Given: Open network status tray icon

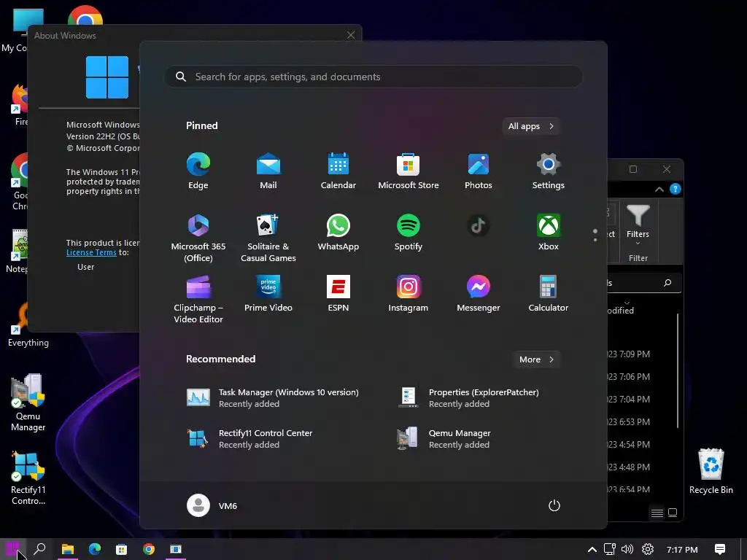Looking at the screenshot, I should point(610,549).
